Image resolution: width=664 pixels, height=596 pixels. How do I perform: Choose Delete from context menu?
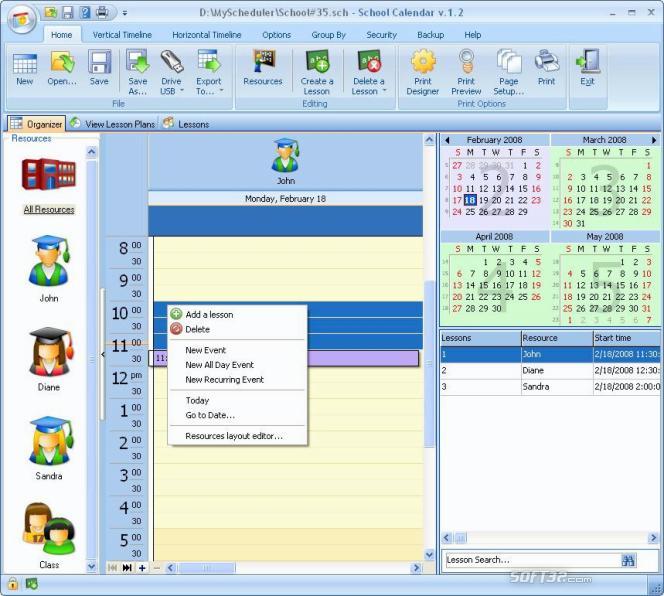(x=237, y=329)
